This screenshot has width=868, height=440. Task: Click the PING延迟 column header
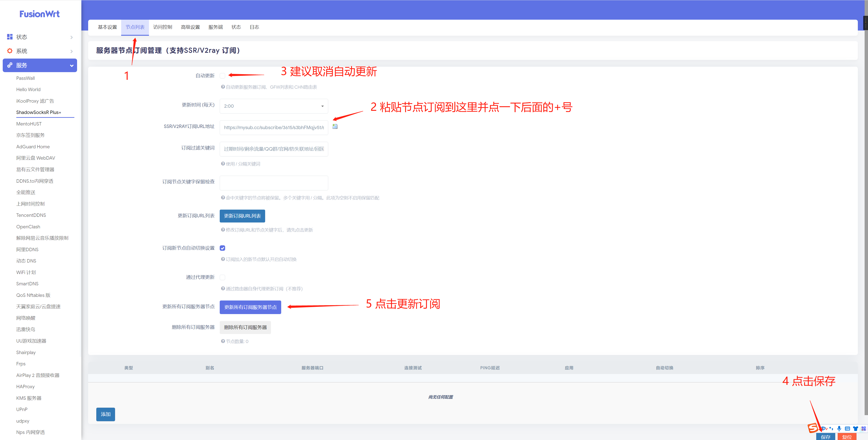point(490,367)
